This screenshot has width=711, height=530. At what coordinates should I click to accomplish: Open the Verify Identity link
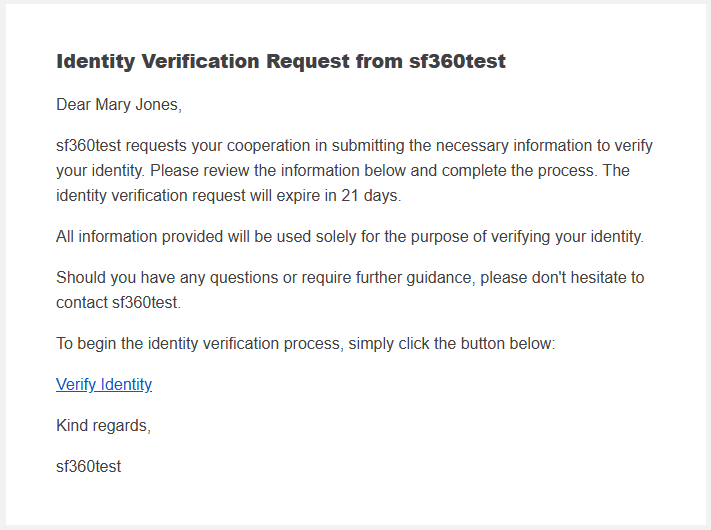click(104, 384)
